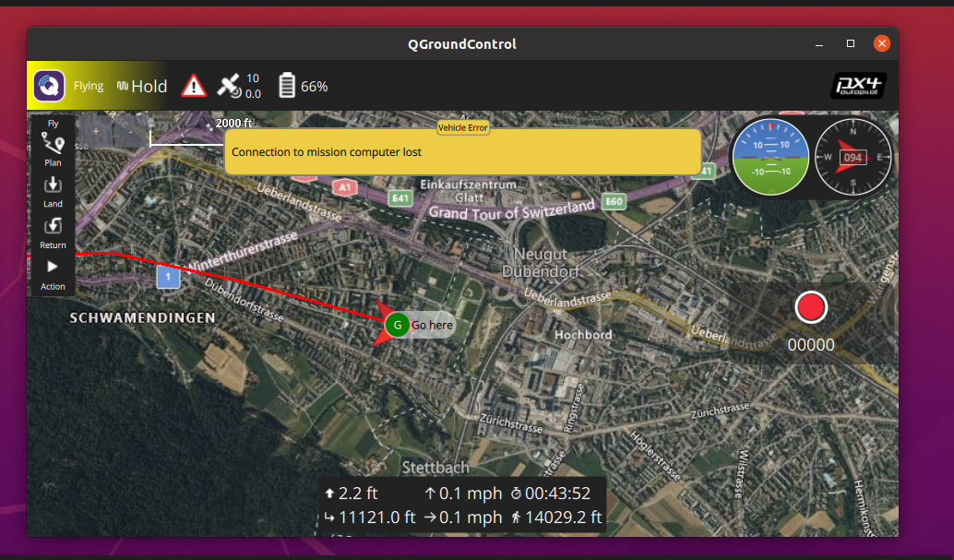Dismiss the Vehicle Error message banner
954x560 pixels.
point(463,152)
